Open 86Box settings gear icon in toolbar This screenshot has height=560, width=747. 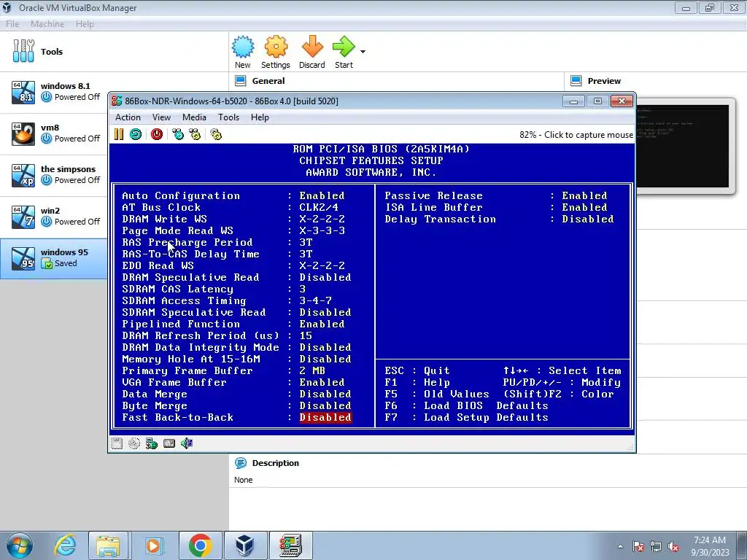coord(216,134)
